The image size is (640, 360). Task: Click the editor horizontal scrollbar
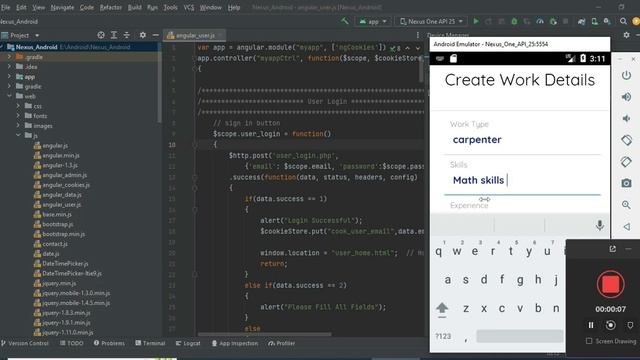pos(264,334)
